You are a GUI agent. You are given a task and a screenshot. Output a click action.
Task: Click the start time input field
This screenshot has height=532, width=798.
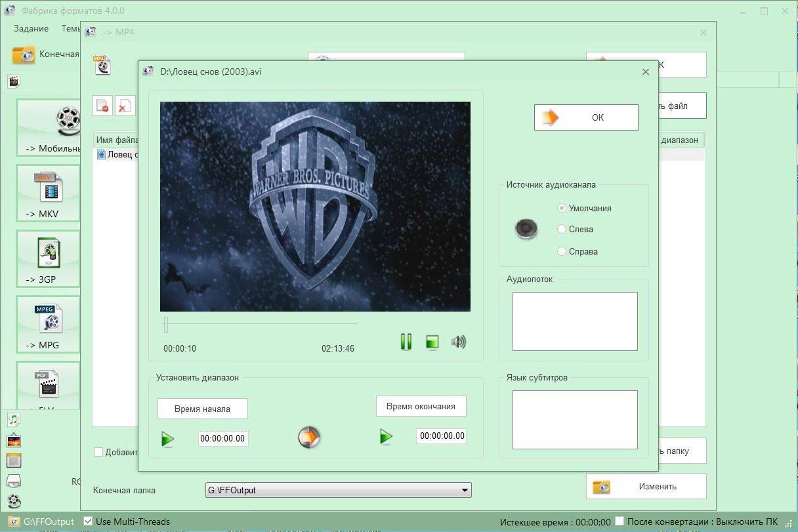point(223,438)
